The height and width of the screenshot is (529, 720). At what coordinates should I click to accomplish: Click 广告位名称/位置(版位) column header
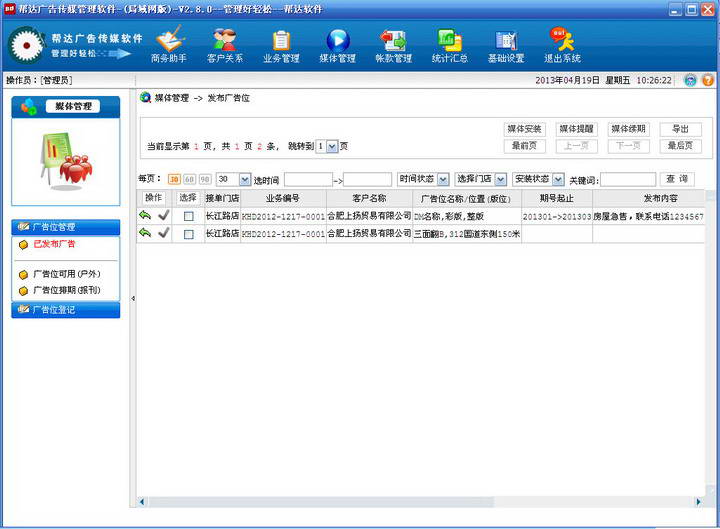click(x=467, y=198)
